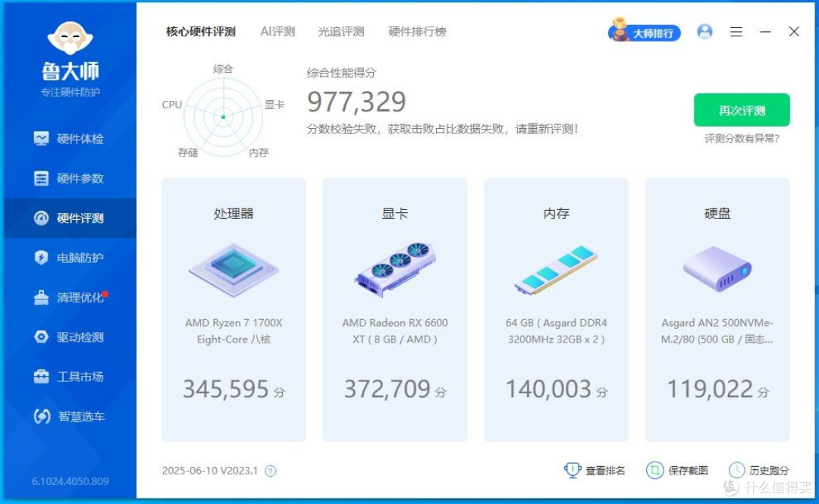Open 工具市场 in sidebar
The image size is (819, 504).
coord(70,377)
